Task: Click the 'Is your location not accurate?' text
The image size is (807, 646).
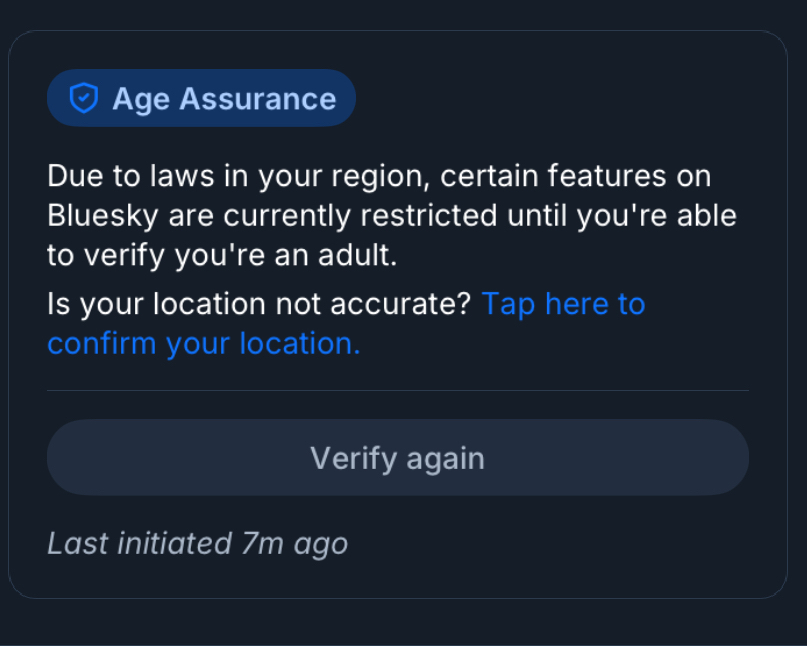Action: point(258,304)
